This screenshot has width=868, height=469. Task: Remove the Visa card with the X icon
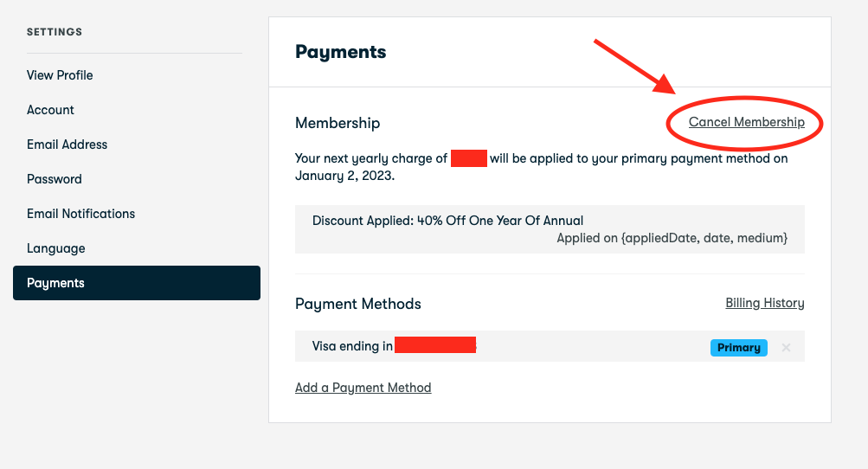point(786,348)
